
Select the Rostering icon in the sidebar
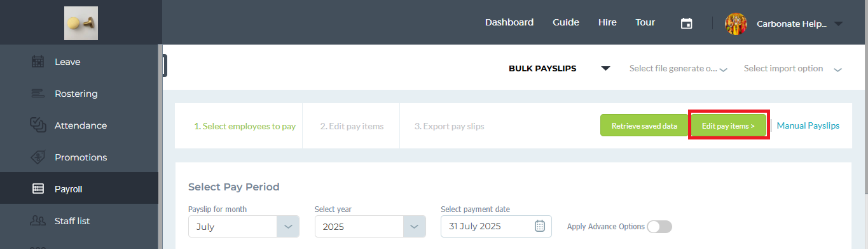[38, 94]
